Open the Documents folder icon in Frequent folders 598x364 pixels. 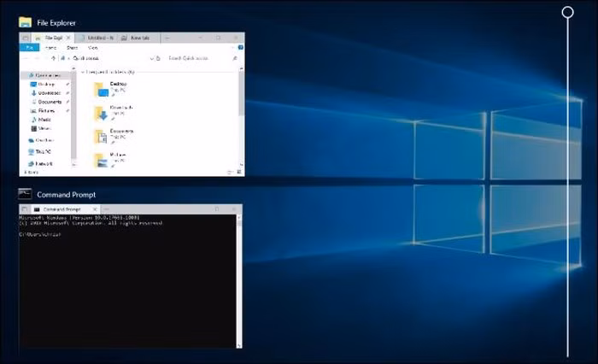point(102,135)
